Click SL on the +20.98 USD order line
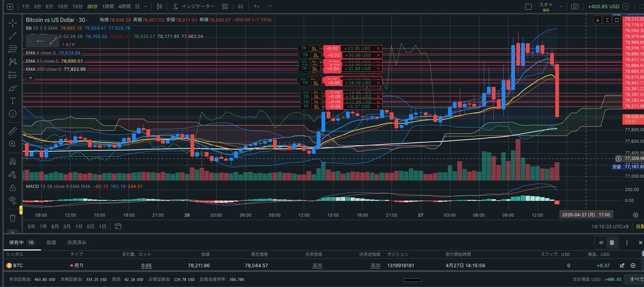 pyautogui.click(x=315, y=55)
